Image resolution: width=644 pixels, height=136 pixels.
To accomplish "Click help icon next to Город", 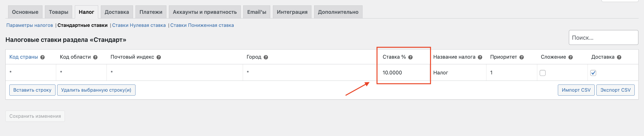I will click(x=266, y=57).
